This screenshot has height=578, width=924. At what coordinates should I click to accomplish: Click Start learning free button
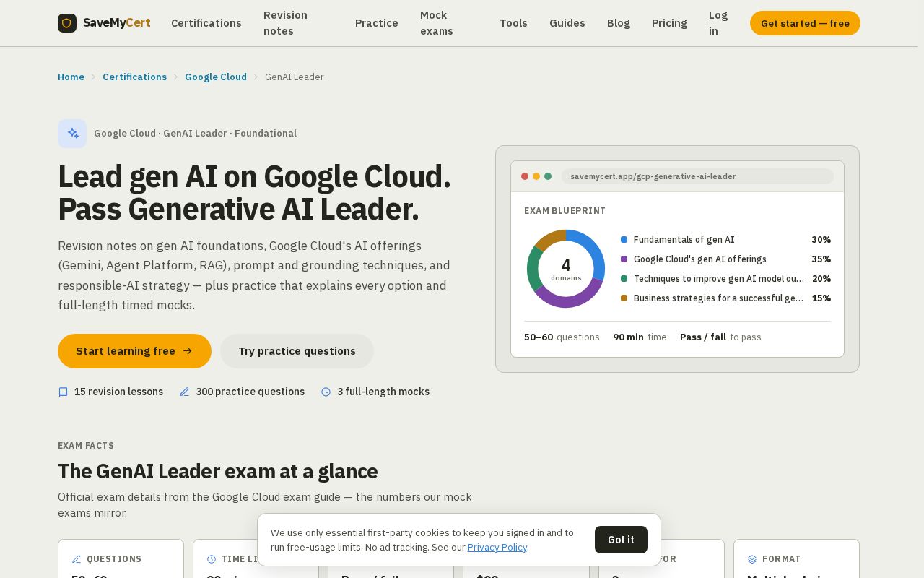pyautogui.click(x=134, y=351)
